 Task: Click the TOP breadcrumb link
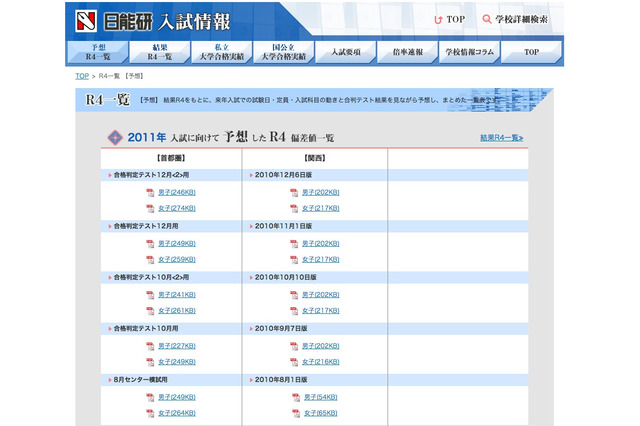point(82,76)
